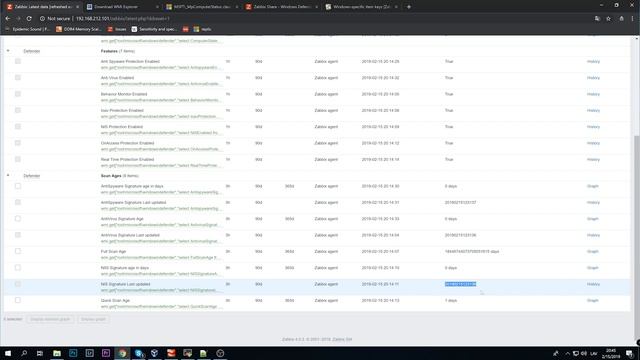640x360 pixels.
Task: Open Windows taskbar search
Action: click(x=24, y=353)
